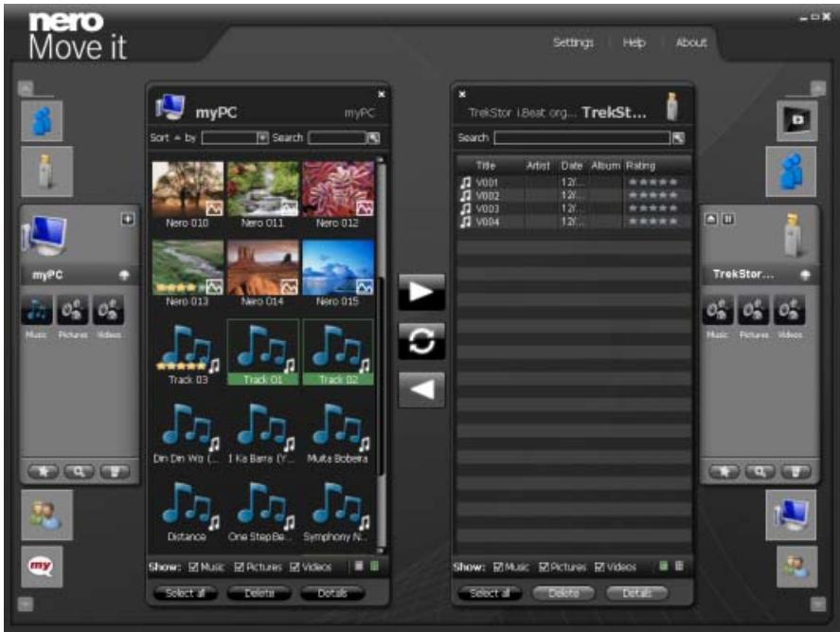Open Music category under TrekStor sidebar

(717, 310)
